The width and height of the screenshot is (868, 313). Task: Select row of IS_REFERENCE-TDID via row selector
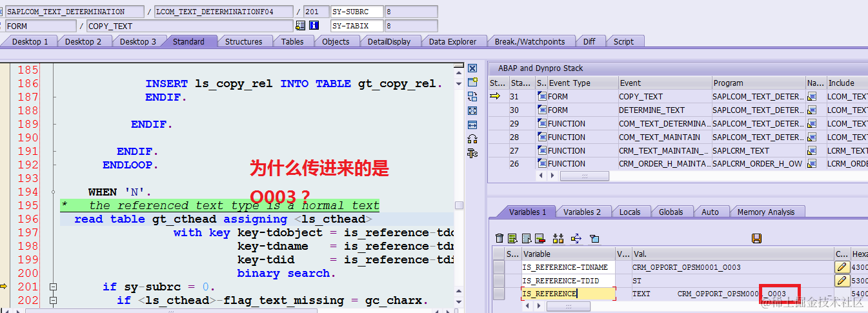click(499, 280)
